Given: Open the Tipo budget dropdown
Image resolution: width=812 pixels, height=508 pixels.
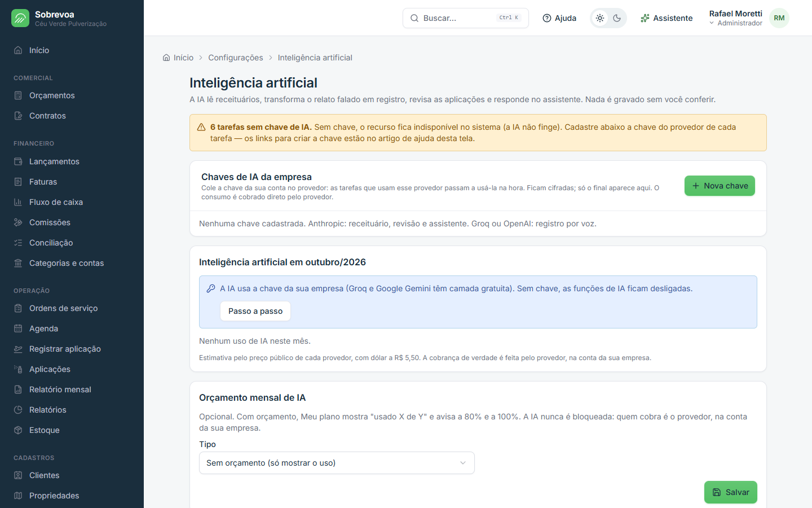Looking at the screenshot, I should pos(337,463).
